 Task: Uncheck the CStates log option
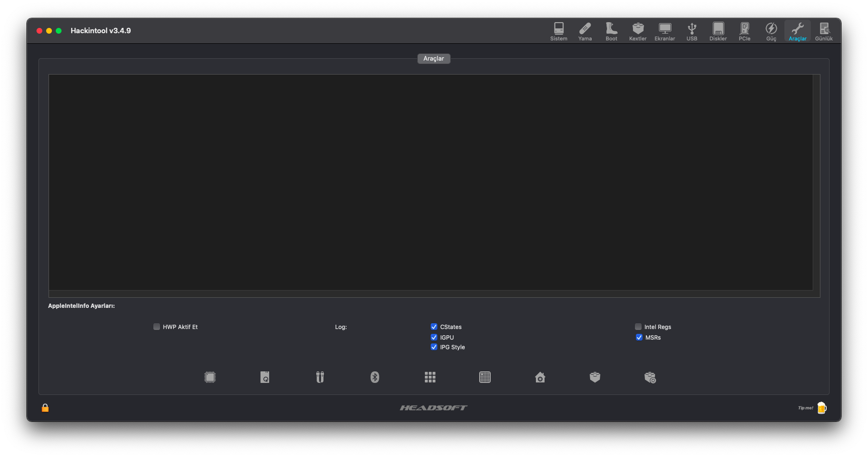(x=434, y=327)
